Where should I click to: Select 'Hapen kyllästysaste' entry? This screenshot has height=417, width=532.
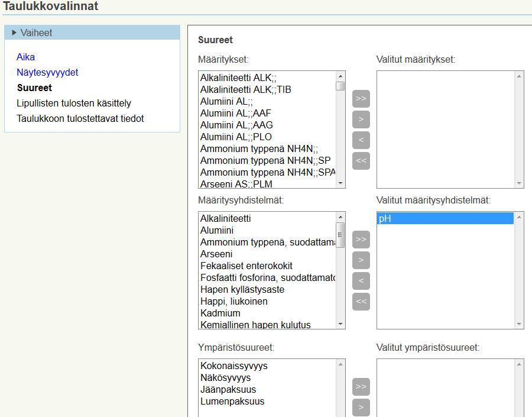point(267,290)
